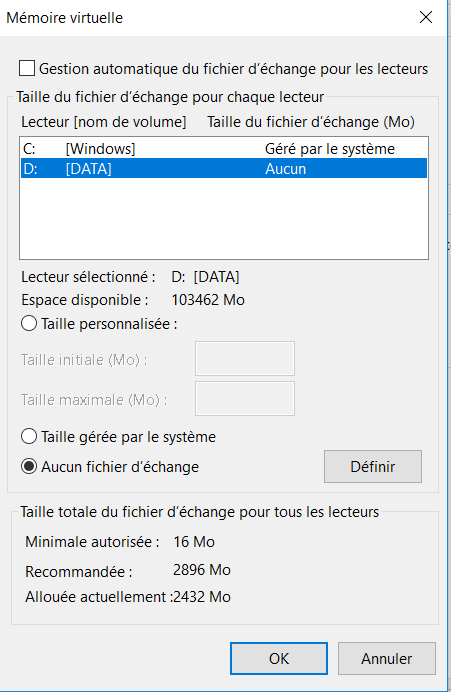Screen dimensions: 451x692
Task: Choose Taille gérée par le système option
Action: (29, 436)
